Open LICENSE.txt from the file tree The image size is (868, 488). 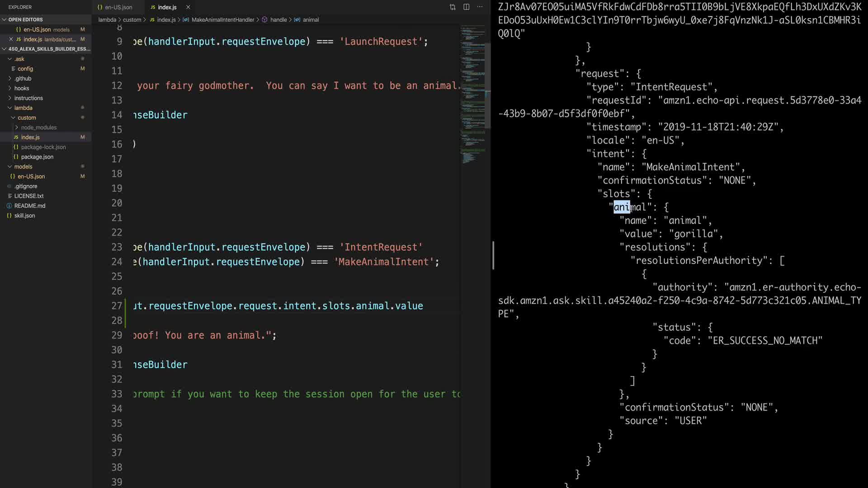point(29,196)
